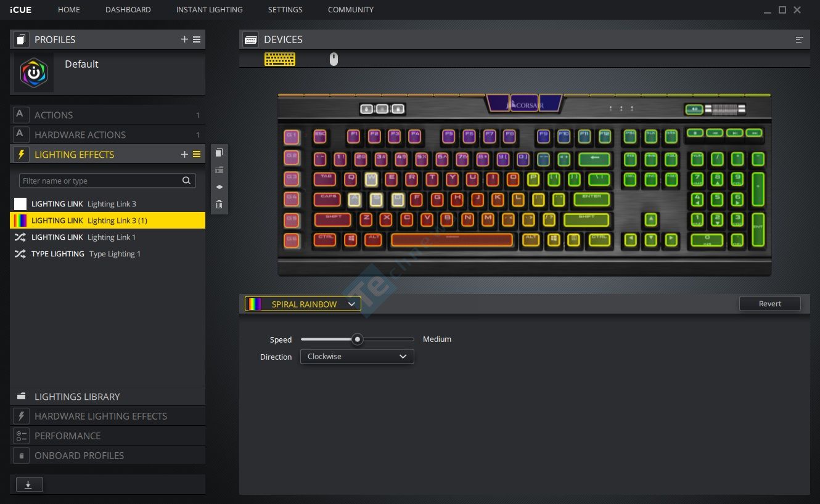Click the CAPS key on the keyboard
Viewport: 820px width, 504px height.
click(x=327, y=200)
